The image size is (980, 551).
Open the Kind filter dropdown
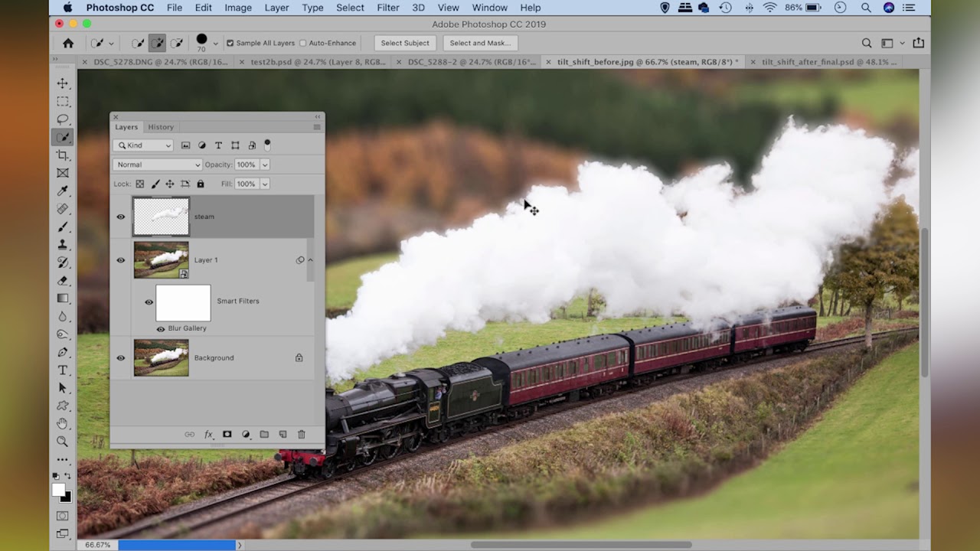tap(143, 145)
